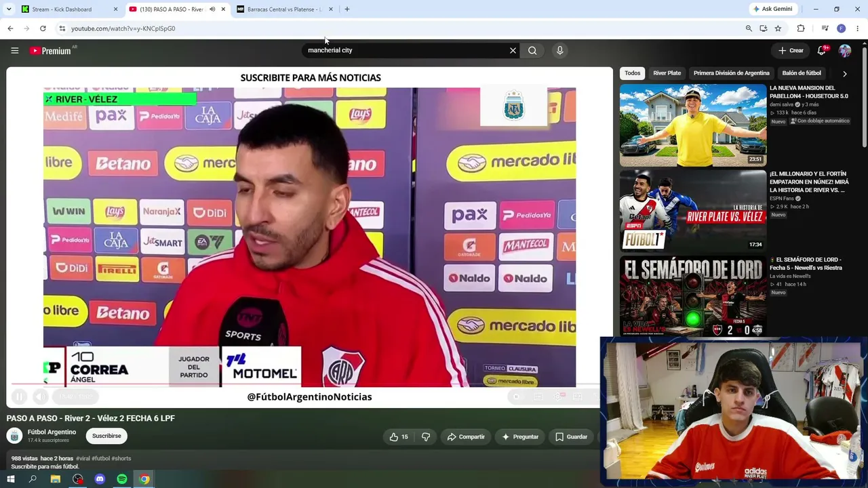The image size is (868, 488).
Task: Share the video with Compartir
Action: point(466,437)
